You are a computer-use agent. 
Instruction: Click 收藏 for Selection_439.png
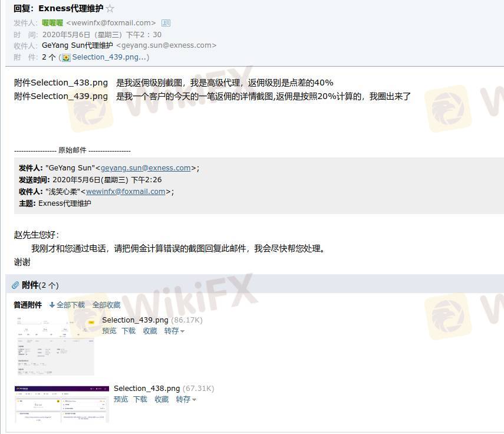pyautogui.click(x=150, y=331)
